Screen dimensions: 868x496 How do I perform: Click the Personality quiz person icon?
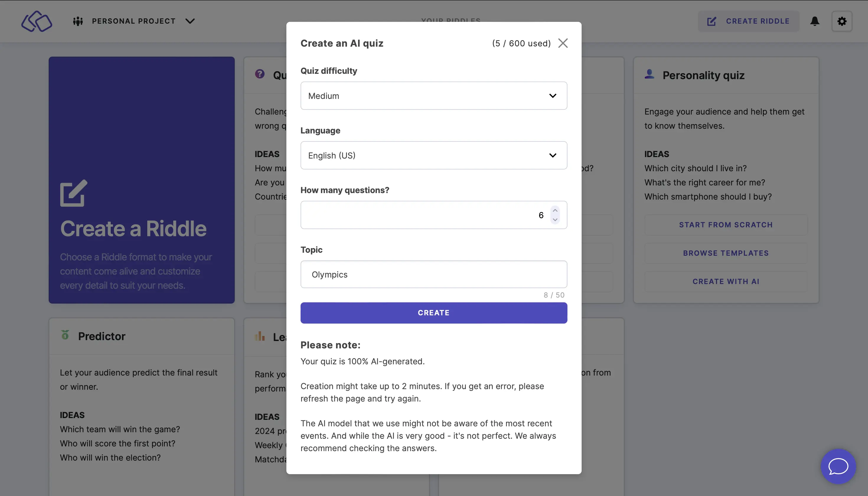point(649,74)
